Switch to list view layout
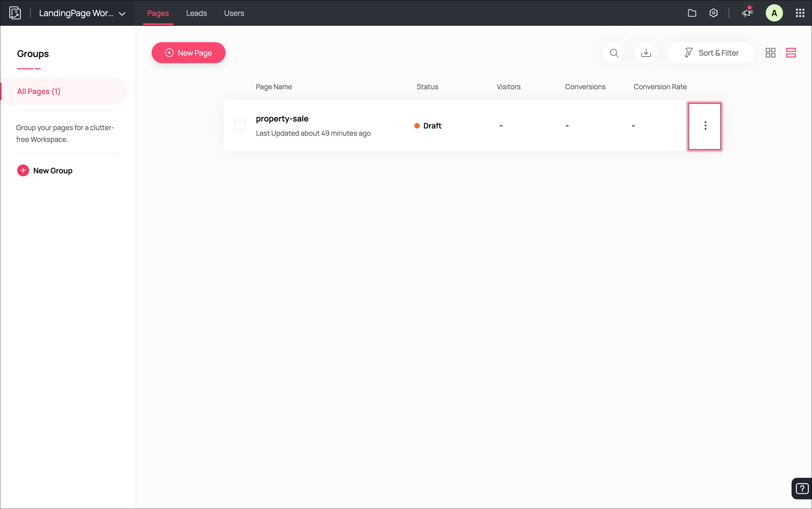Image resolution: width=812 pixels, height=509 pixels. pos(790,53)
